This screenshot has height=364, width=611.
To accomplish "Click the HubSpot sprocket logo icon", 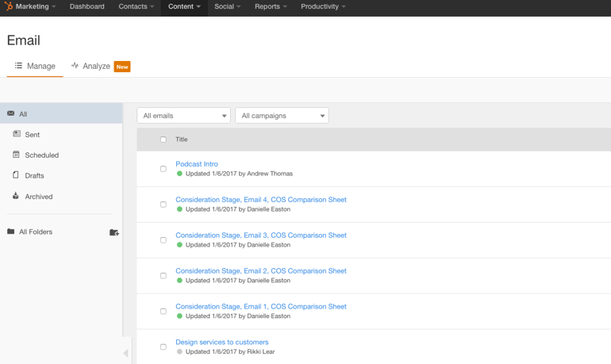I will [x=9, y=6].
